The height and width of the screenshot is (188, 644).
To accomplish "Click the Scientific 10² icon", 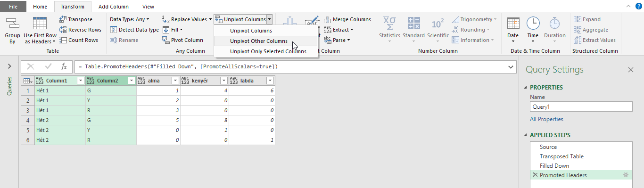I will (438, 24).
